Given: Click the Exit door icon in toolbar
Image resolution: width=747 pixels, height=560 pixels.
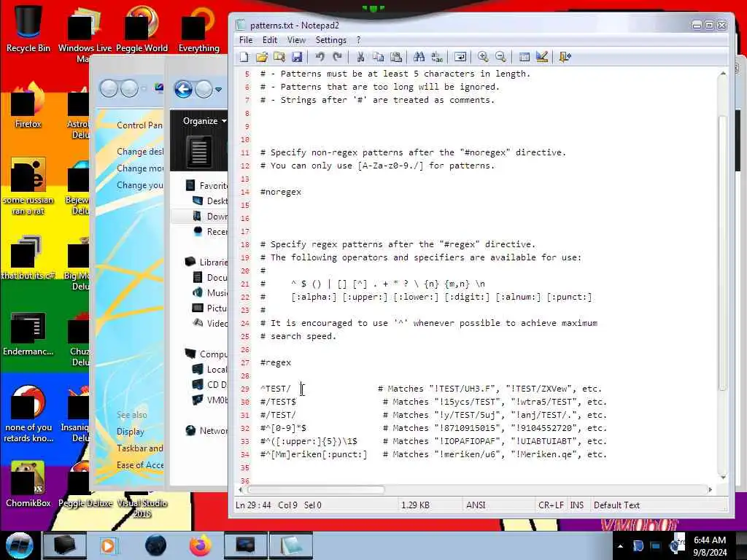Looking at the screenshot, I should pyautogui.click(x=565, y=57).
